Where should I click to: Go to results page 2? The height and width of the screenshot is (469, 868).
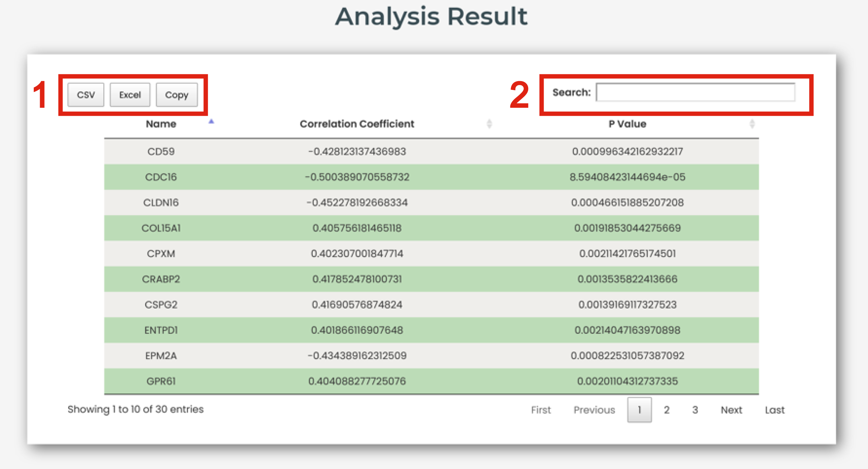pyautogui.click(x=667, y=410)
